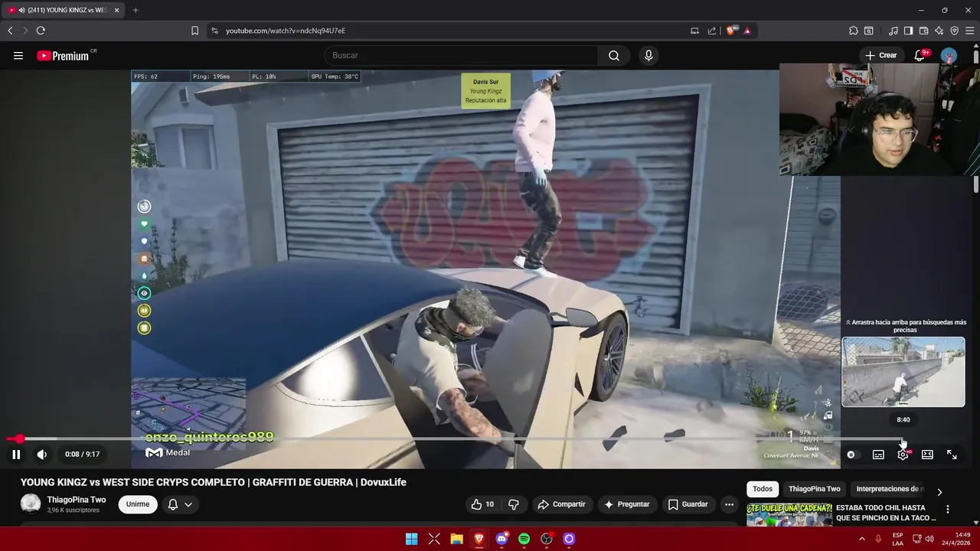The width and height of the screenshot is (980, 551).
Task: Open the account avatar menu
Action: point(949,56)
